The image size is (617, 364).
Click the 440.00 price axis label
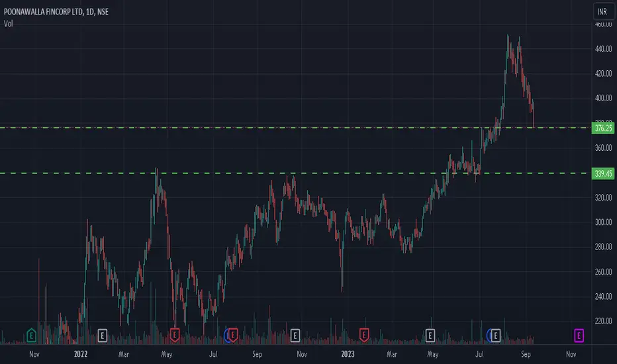click(x=603, y=49)
